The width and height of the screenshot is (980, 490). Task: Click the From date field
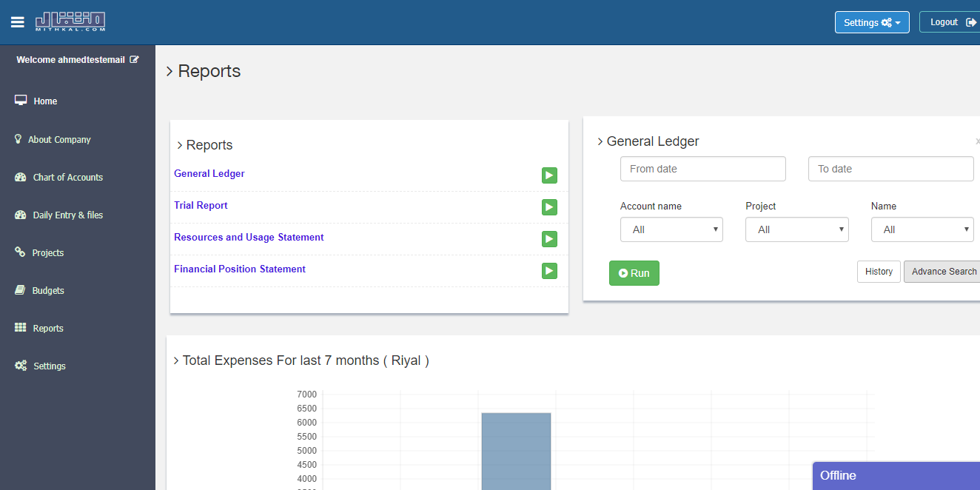click(703, 169)
